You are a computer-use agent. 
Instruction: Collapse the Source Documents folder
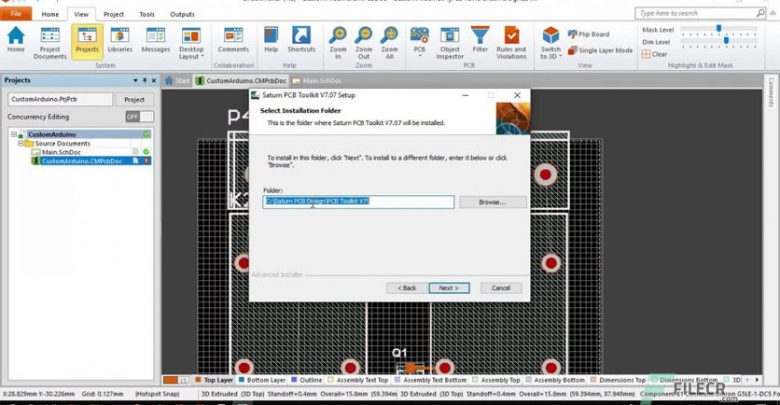click(21, 143)
